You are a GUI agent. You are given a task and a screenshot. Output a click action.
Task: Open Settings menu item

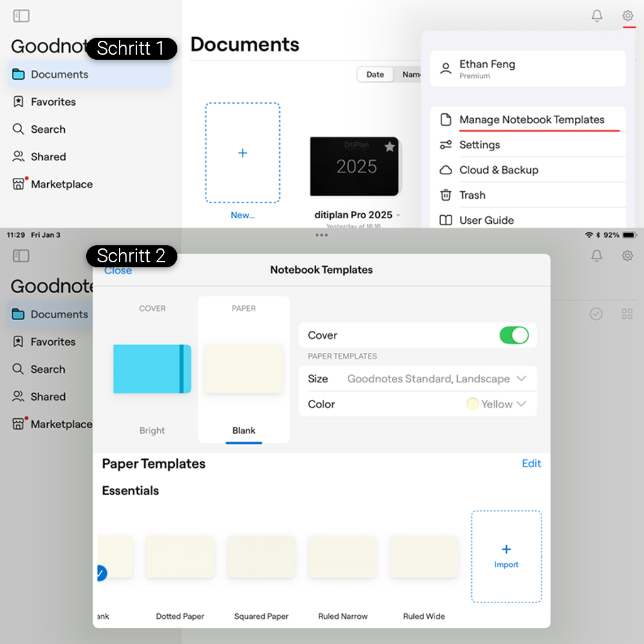[x=528, y=145]
